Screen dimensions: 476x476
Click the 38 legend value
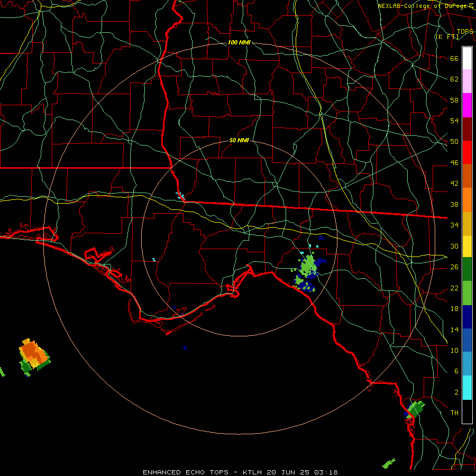[x=454, y=204]
